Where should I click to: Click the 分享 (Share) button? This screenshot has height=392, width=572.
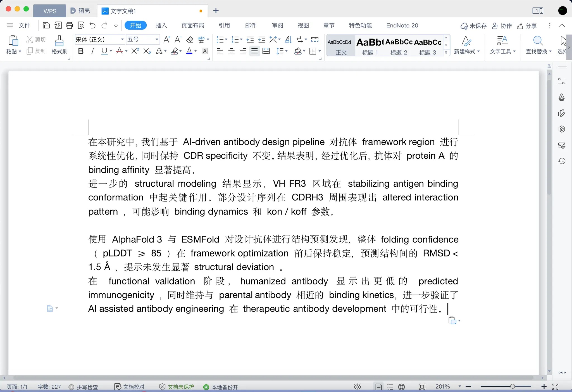[527, 26]
